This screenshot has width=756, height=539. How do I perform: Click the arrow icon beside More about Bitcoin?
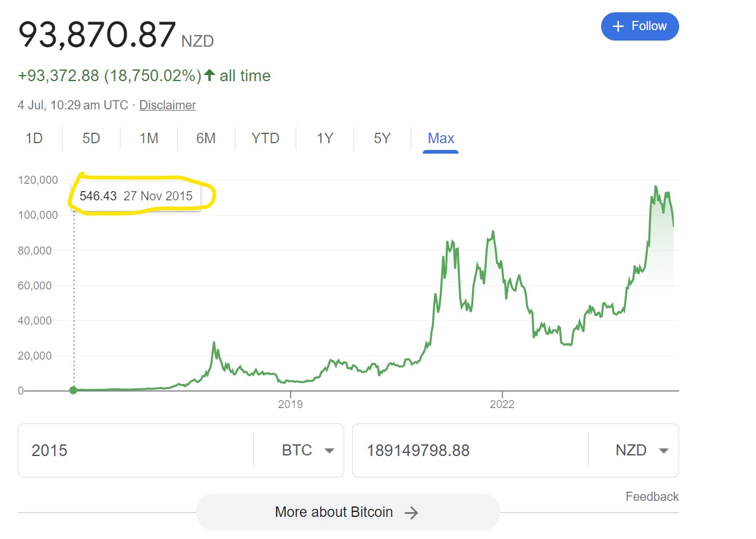[412, 513]
